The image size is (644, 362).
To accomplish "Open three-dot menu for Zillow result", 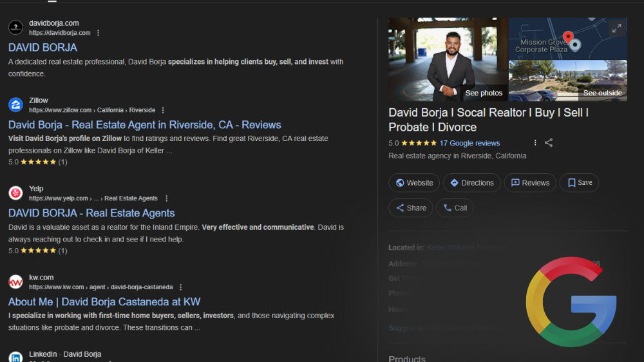I will click(163, 110).
